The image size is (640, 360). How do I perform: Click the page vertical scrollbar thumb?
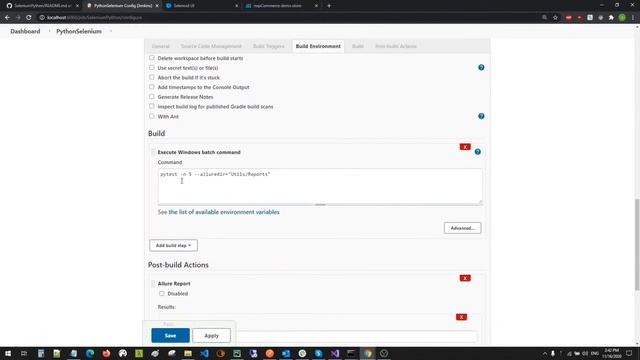click(637, 244)
